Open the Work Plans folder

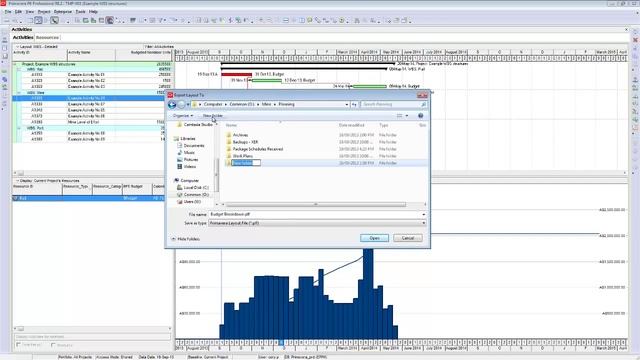pos(242,156)
